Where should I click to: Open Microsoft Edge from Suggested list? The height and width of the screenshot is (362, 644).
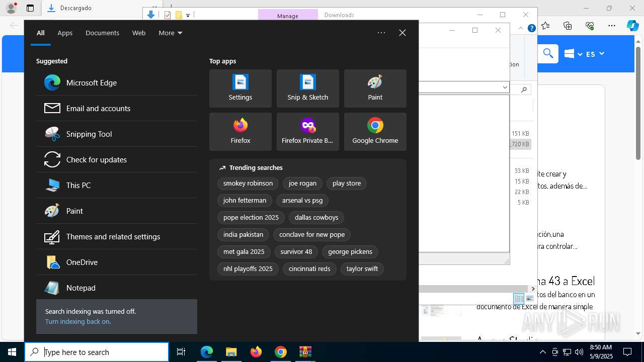coord(117,82)
